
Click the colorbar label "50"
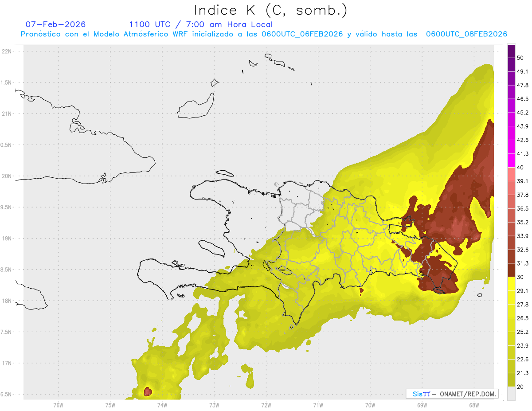(521, 58)
